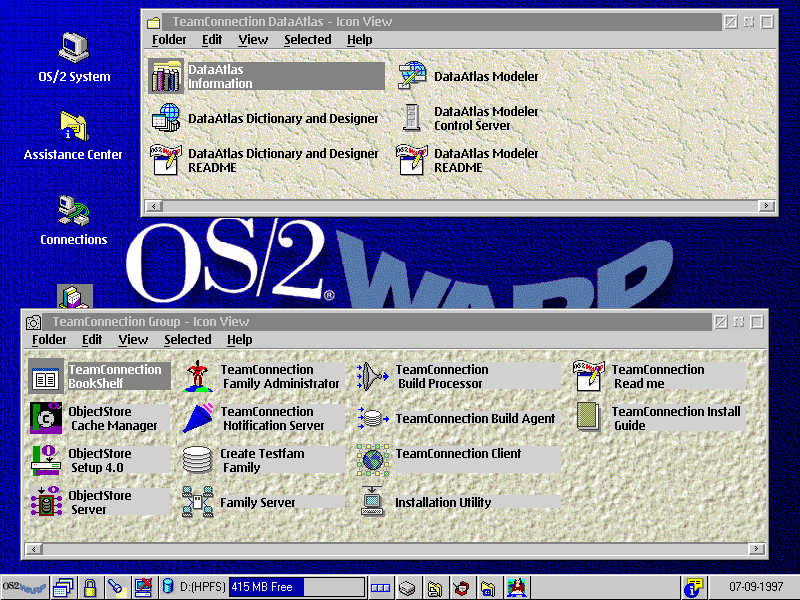
Task: Run the Installation Utility icon
Action: (x=372, y=502)
